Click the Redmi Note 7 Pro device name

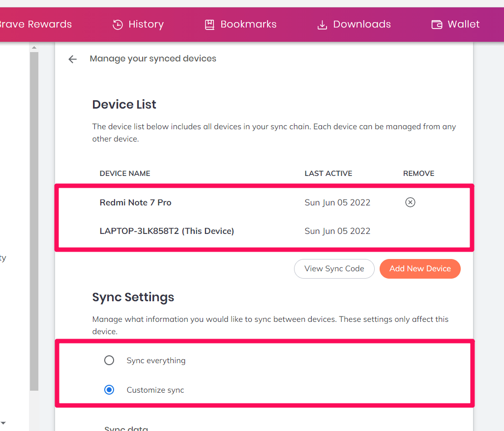(x=135, y=202)
